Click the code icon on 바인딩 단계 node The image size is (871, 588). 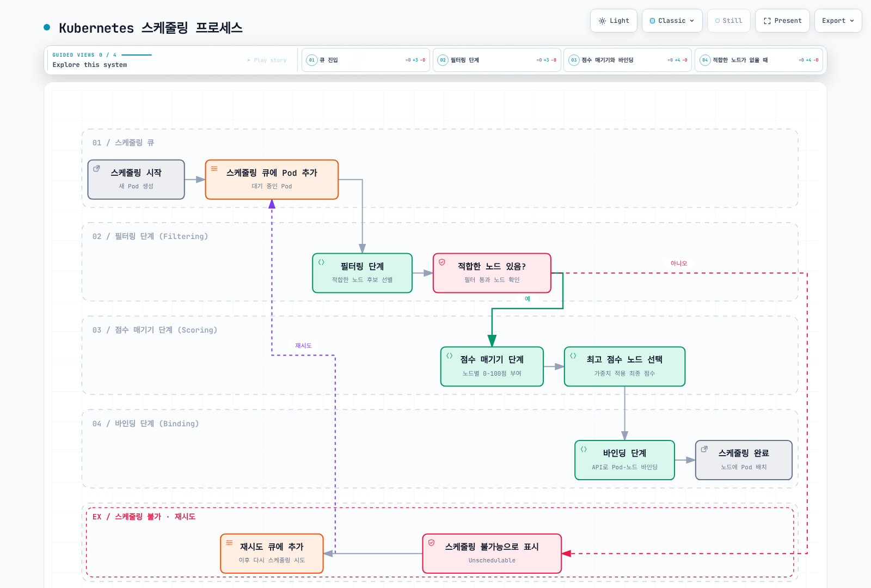pyautogui.click(x=584, y=450)
